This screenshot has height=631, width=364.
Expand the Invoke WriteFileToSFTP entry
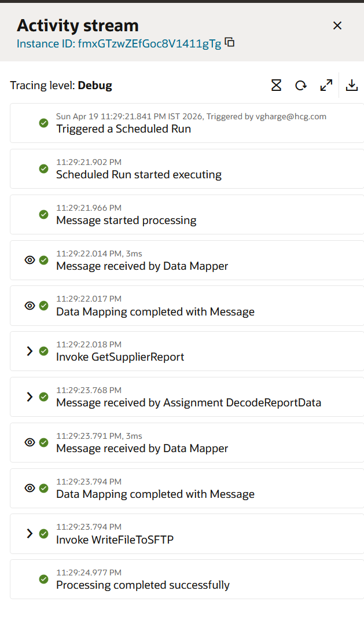click(30, 534)
